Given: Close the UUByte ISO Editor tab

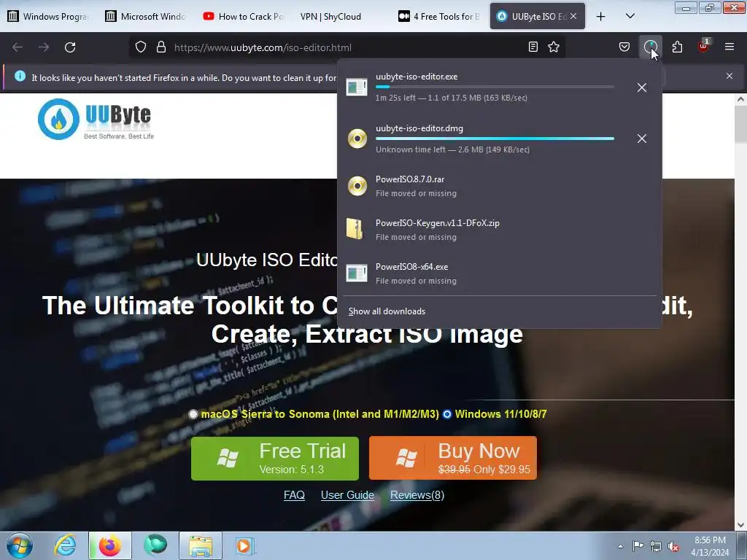Looking at the screenshot, I should (573, 16).
